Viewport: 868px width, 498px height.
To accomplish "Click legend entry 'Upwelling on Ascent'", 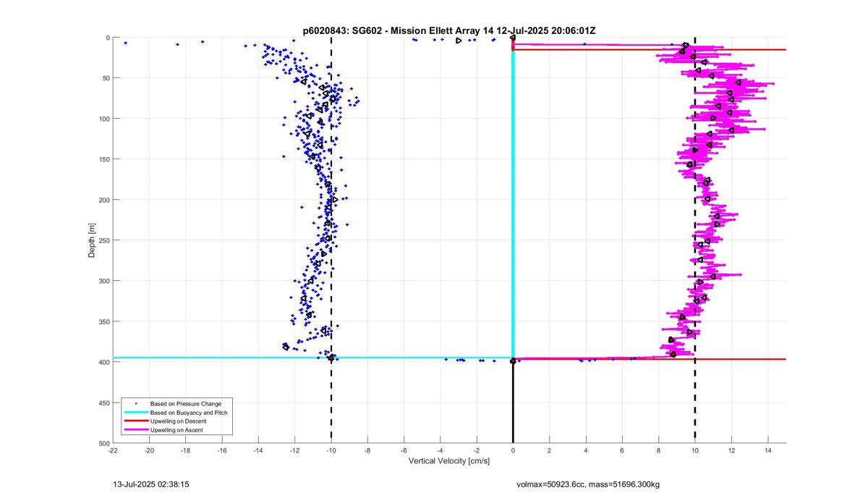I will coord(176,430).
